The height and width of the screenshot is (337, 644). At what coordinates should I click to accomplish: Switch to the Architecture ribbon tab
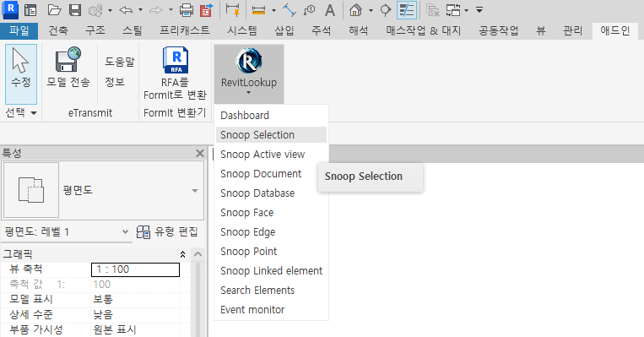pyautogui.click(x=58, y=30)
